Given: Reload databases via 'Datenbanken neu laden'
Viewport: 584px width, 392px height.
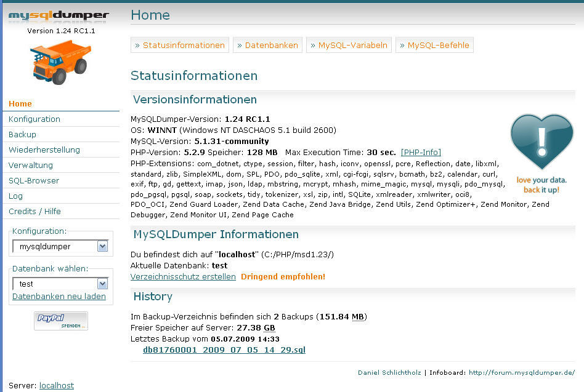Looking at the screenshot, I should pyautogui.click(x=60, y=297).
